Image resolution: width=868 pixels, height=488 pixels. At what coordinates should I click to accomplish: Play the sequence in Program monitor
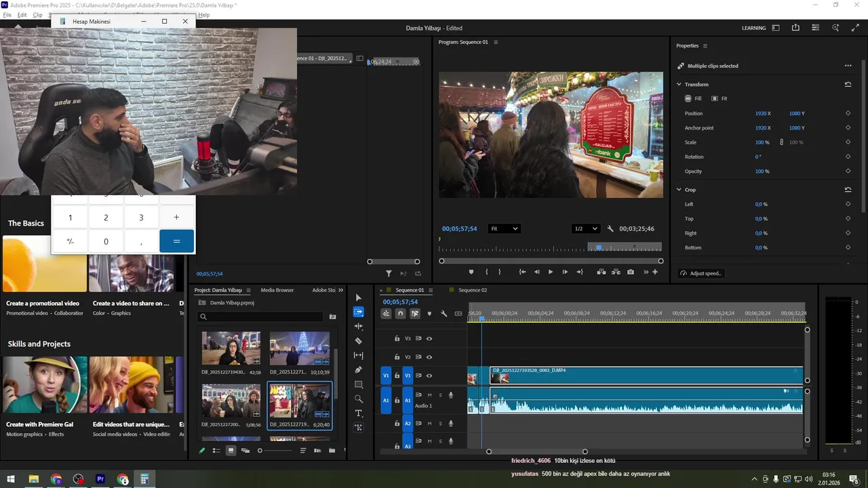point(550,272)
